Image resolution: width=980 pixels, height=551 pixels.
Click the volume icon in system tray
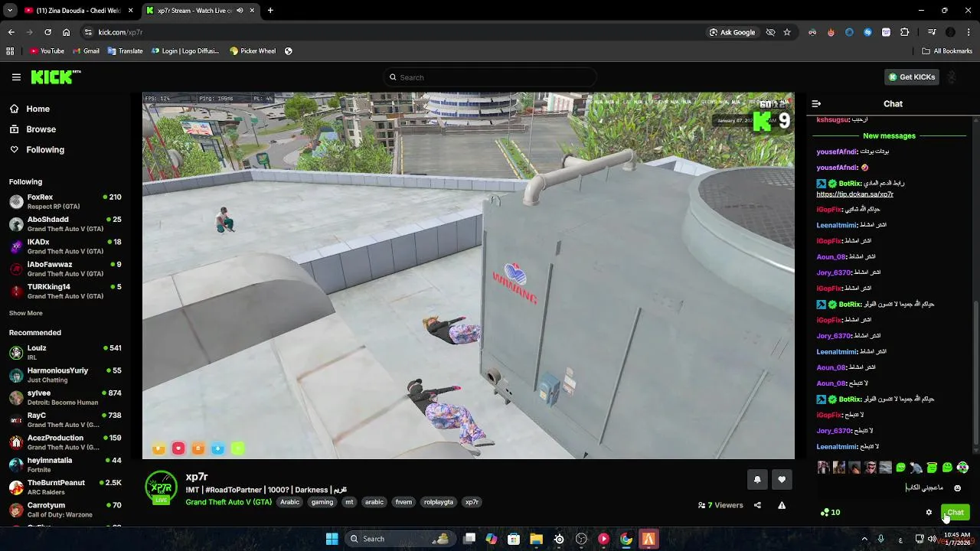pyautogui.click(x=932, y=539)
